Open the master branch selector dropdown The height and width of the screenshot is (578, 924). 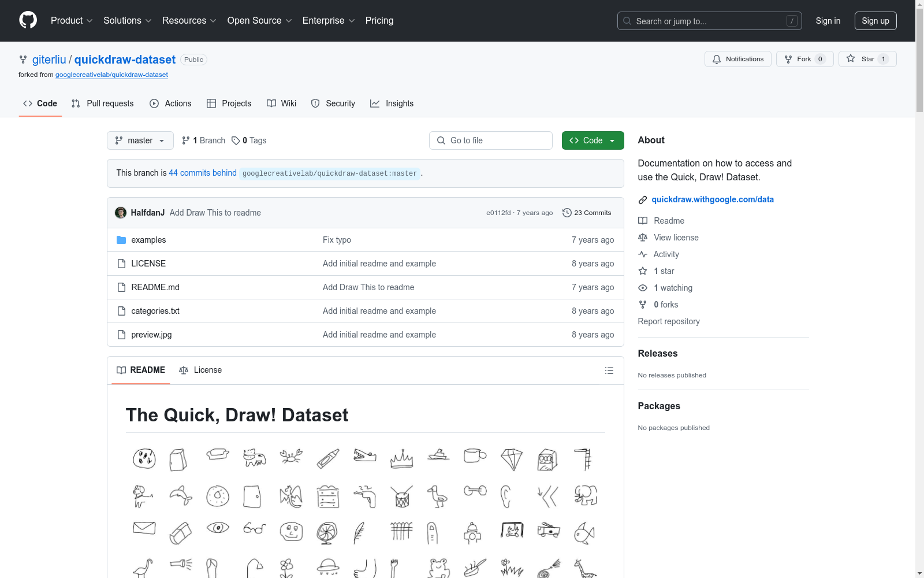(x=140, y=140)
